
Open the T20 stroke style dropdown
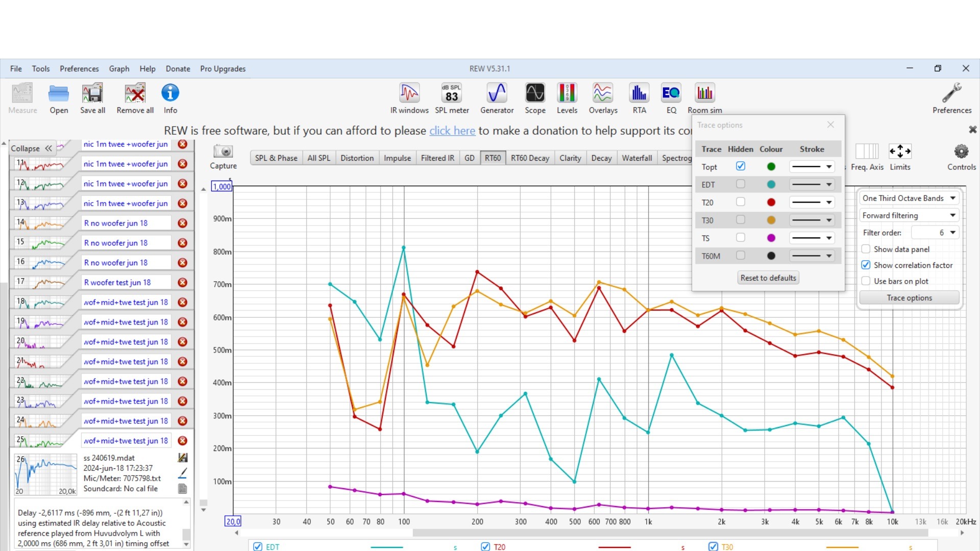[x=812, y=203]
